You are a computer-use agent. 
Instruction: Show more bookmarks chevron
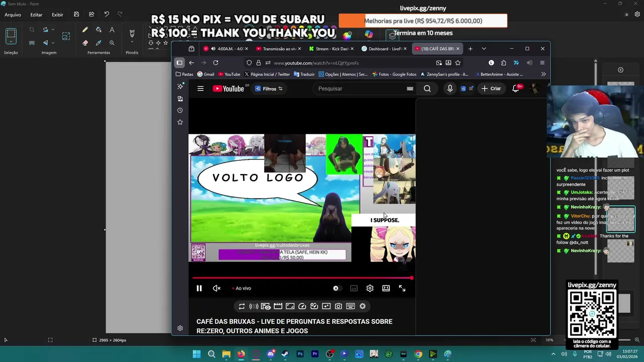pyautogui.click(x=543, y=74)
